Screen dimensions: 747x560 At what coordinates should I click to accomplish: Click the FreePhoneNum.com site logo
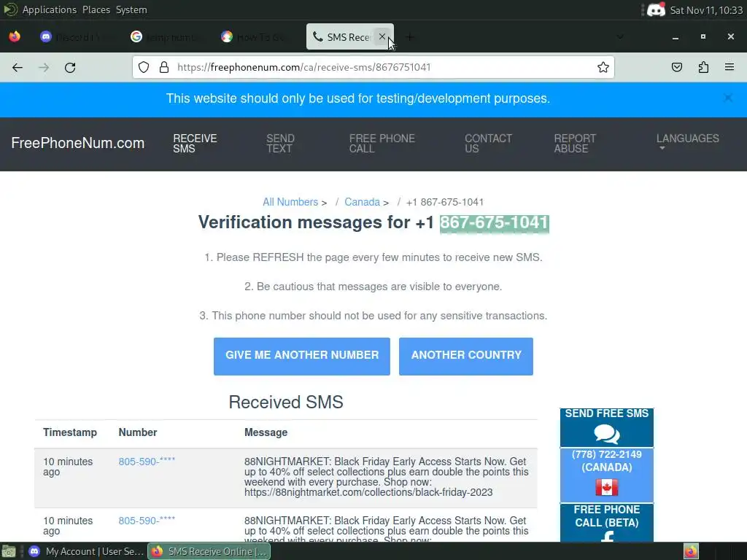77,143
